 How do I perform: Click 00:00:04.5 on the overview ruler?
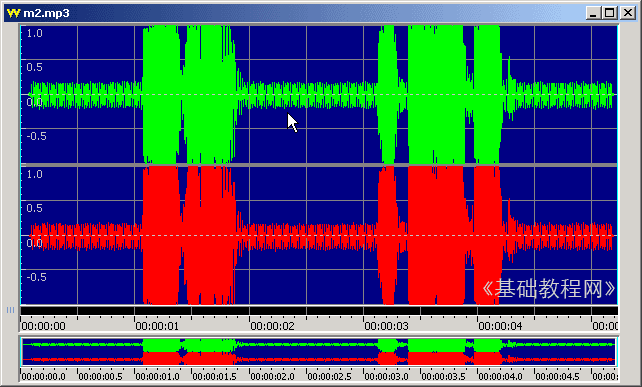coord(558,376)
